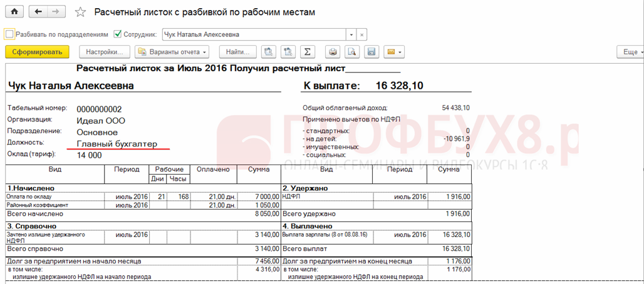Click the Home icon button
Screen dimensions: 644x284
click(x=14, y=12)
